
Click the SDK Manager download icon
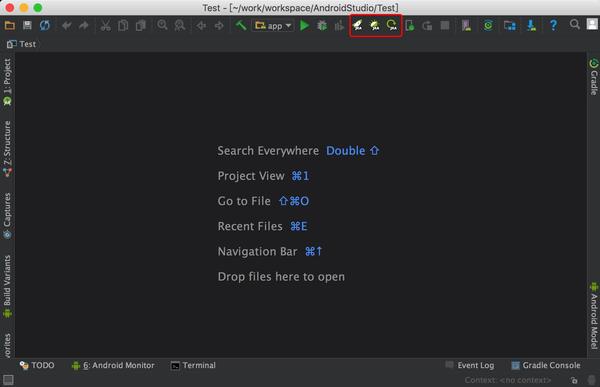[x=531, y=26]
